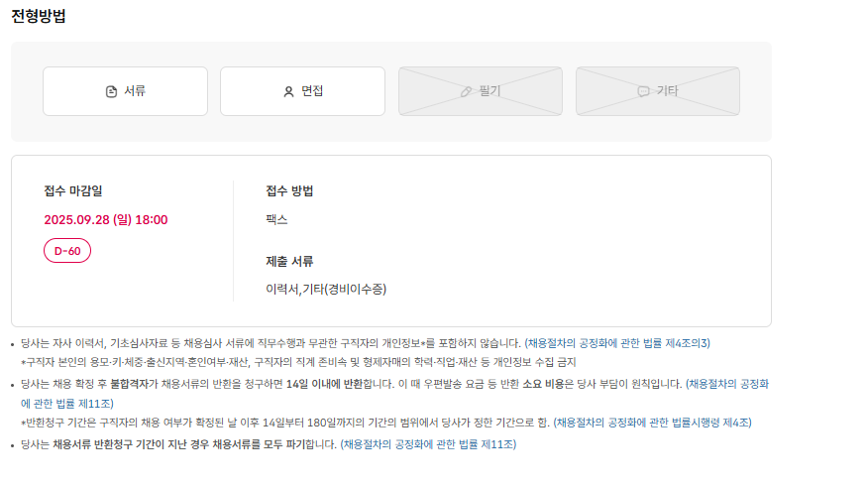This screenshot has height=487, width=868.
Task: Click the pencil icon next to 필기
Action: pyautogui.click(x=467, y=91)
